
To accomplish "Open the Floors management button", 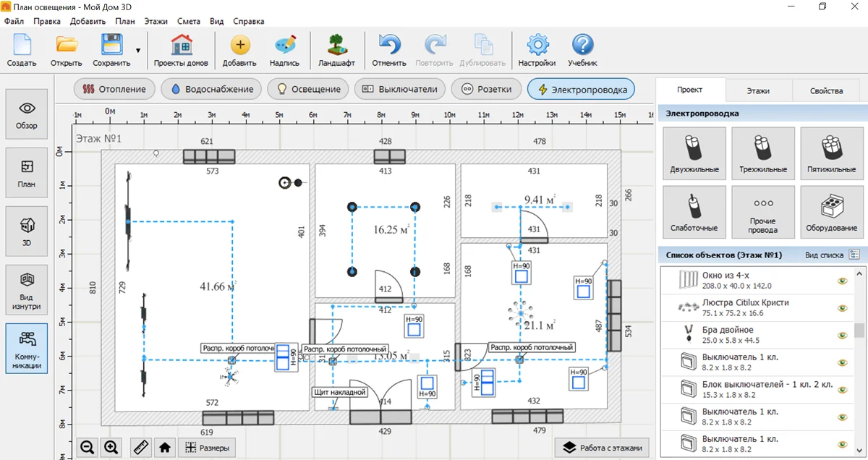I will click(602, 448).
